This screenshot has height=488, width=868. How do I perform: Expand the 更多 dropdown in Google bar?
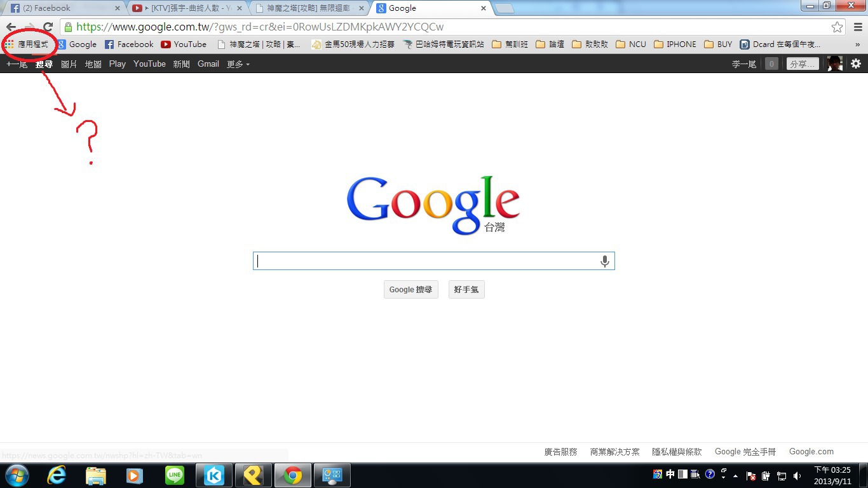click(238, 64)
